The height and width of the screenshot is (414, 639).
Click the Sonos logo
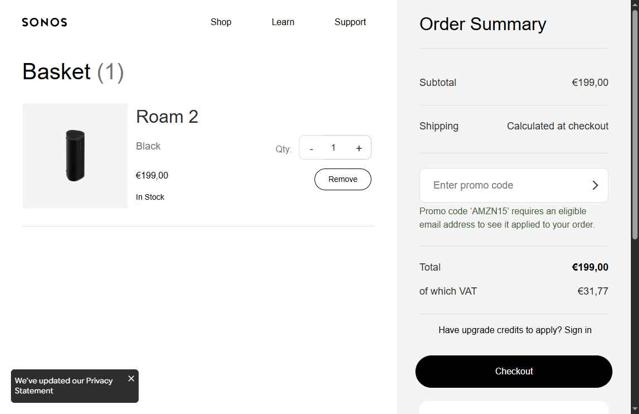pyautogui.click(x=44, y=22)
